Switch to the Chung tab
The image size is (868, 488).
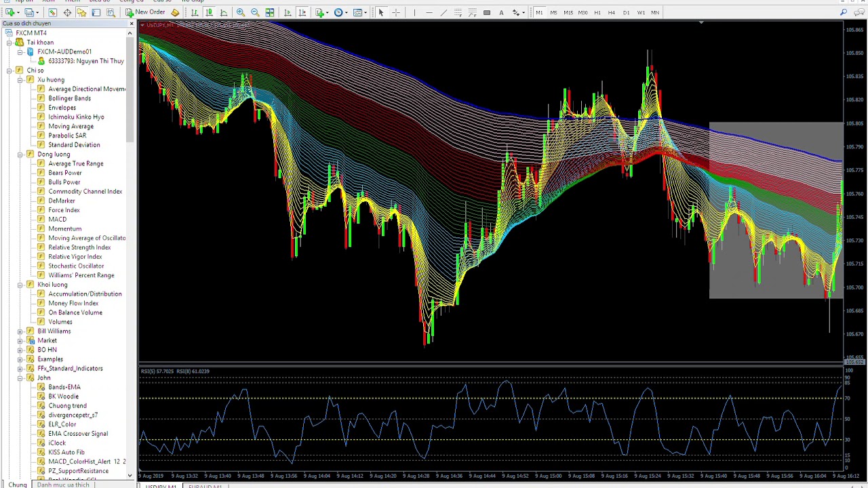(18, 485)
